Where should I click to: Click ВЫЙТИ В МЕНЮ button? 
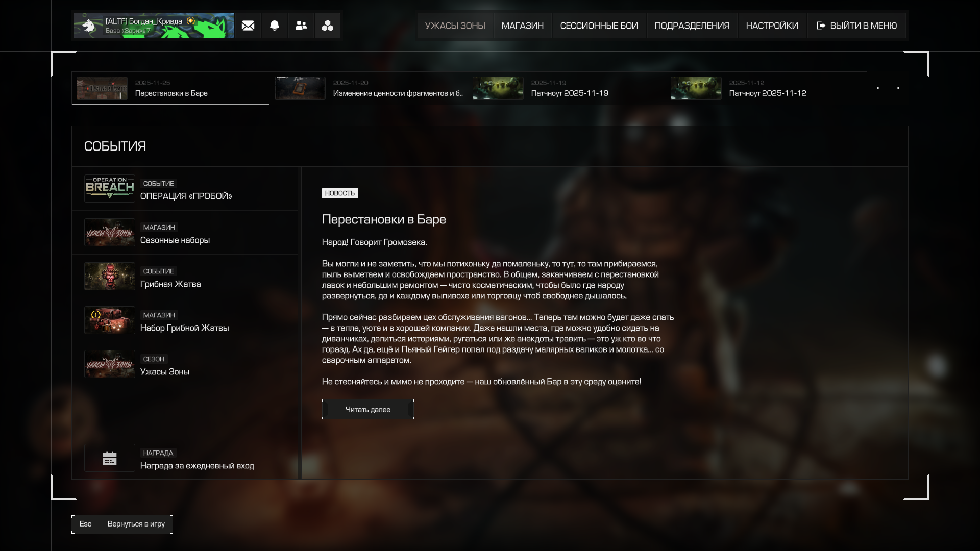pos(856,26)
